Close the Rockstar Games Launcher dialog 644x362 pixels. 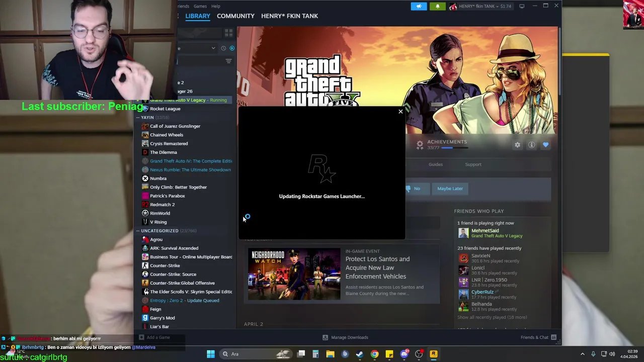400,112
